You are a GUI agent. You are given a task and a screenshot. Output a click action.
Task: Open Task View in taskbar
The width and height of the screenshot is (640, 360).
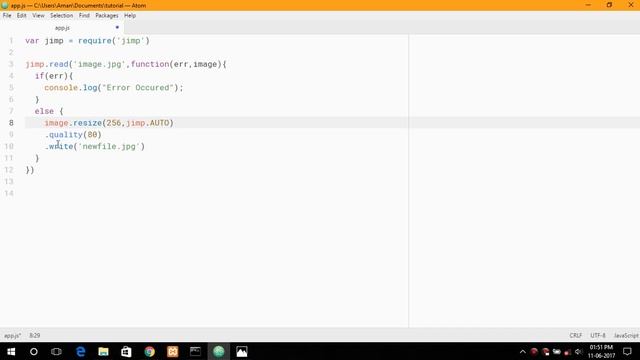pos(56,351)
